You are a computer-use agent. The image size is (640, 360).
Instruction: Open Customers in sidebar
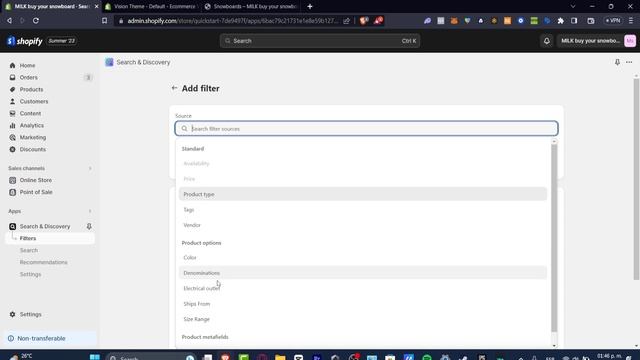coord(33,101)
